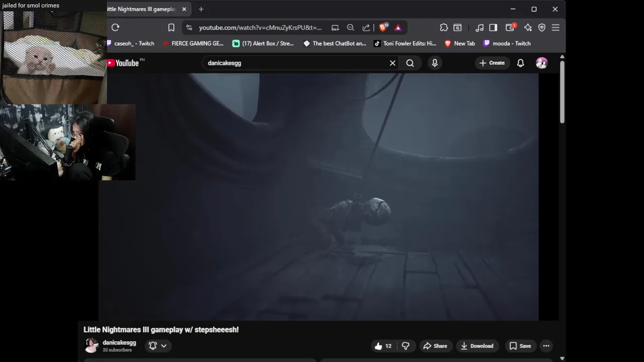Close the Little Nightmares III tab
The width and height of the screenshot is (644, 362).
click(x=184, y=9)
